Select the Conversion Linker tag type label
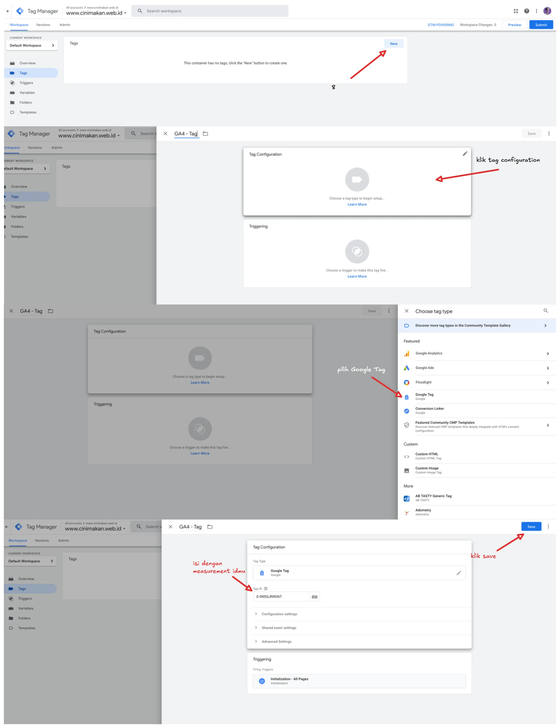560x728 pixels. pyautogui.click(x=429, y=408)
